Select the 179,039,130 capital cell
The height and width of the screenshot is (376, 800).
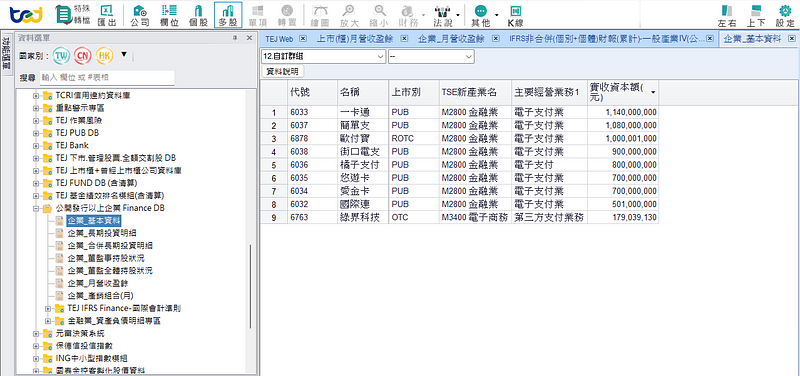click(x=623, y=217)
